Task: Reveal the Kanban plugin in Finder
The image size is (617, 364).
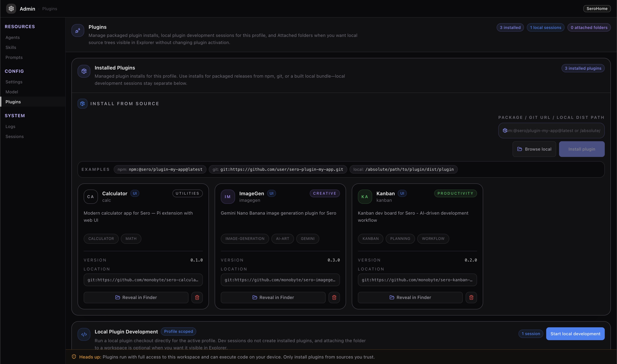Action: point(410,297)
